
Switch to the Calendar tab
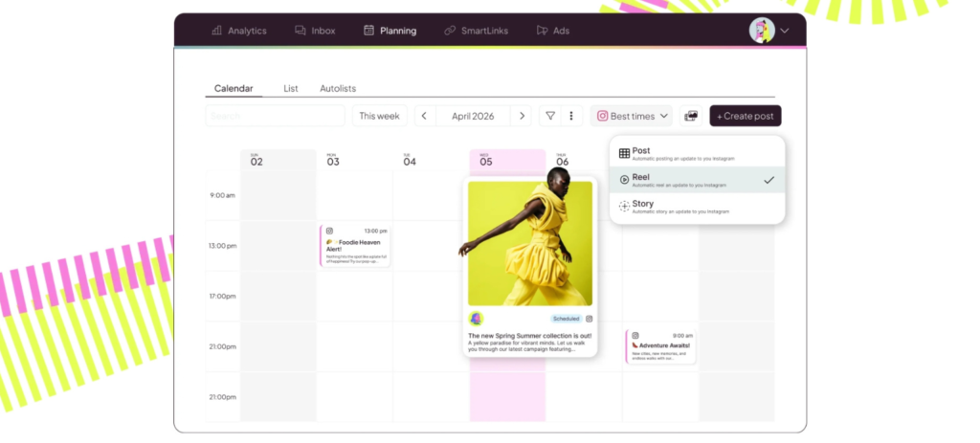coord(234,89)
